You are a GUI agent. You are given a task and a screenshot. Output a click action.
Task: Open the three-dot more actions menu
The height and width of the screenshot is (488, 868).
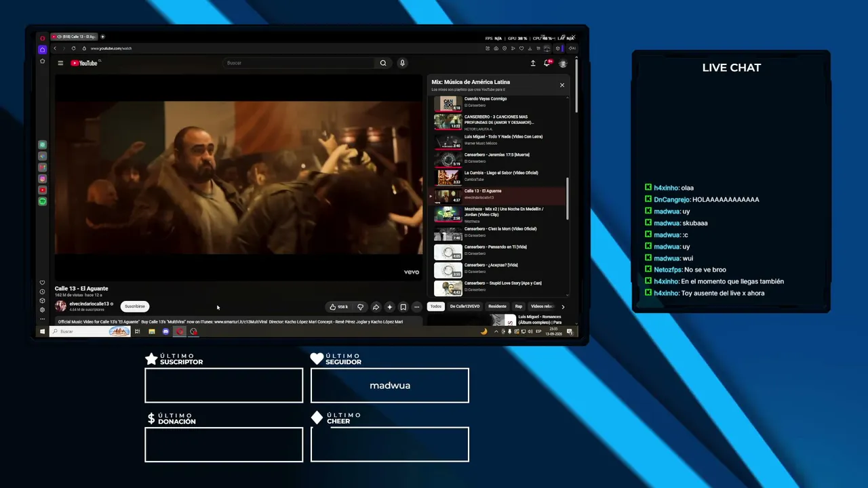click(416, 307)
